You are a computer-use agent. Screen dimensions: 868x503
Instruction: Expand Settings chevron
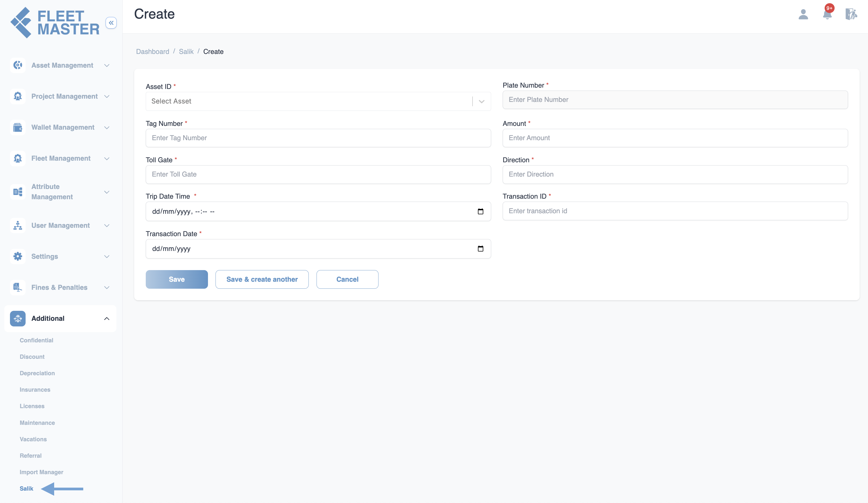tap(107, 257)
